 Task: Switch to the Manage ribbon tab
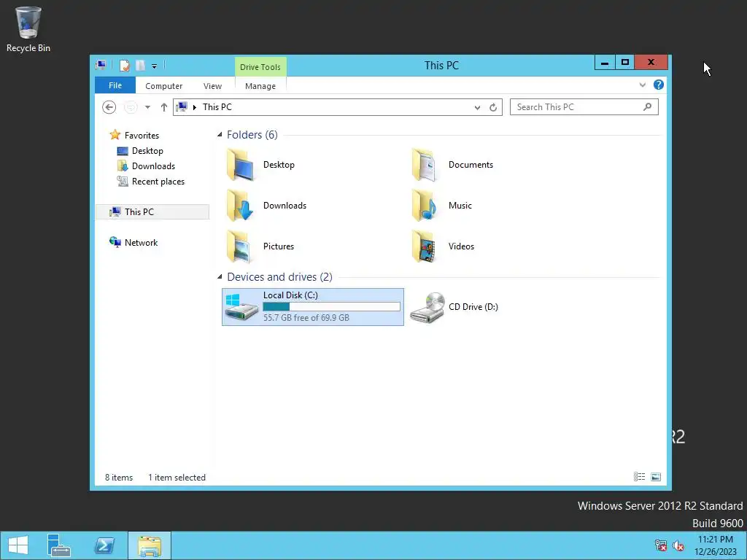[x=260, y=86]
